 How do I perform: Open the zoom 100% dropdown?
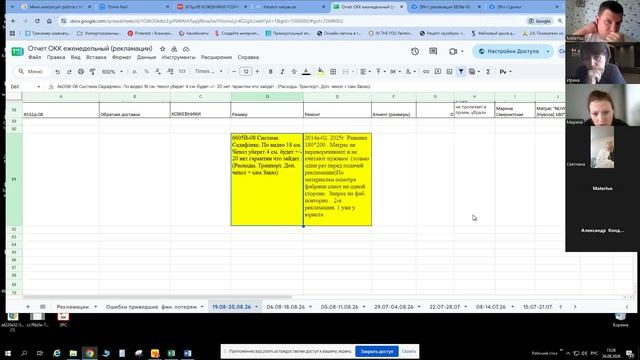point(112,71)
